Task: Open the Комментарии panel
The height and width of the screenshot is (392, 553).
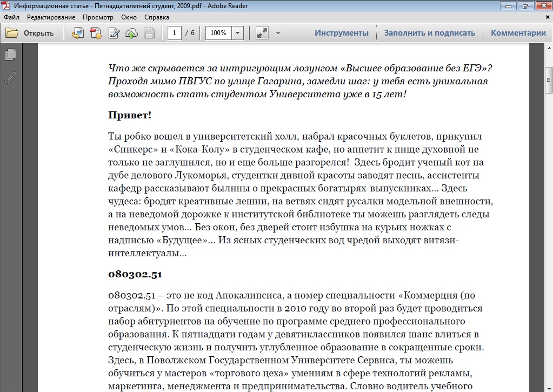Action: (x=518, y=33)
